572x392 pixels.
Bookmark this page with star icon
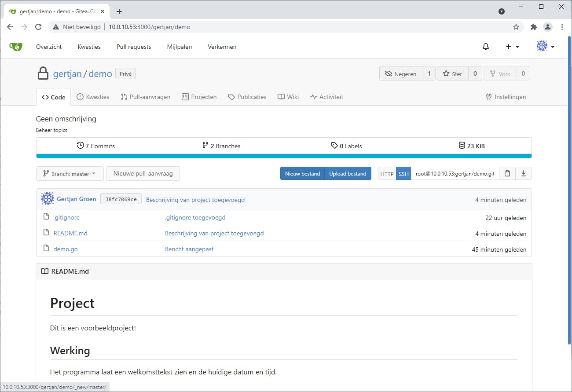[x=516, y=27]
